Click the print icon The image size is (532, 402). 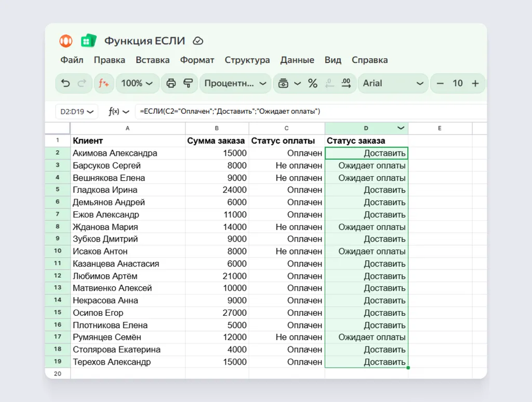pos(171,83)
